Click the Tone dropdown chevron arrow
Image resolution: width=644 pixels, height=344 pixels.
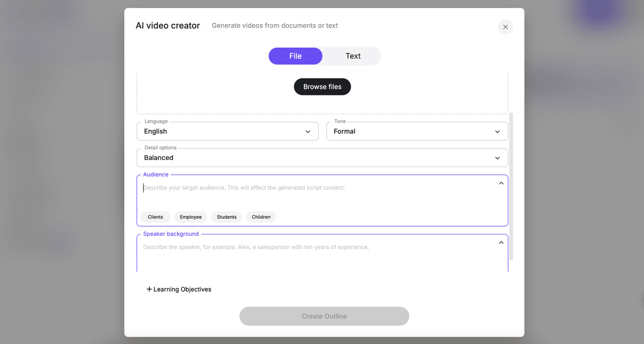point(498,132)
